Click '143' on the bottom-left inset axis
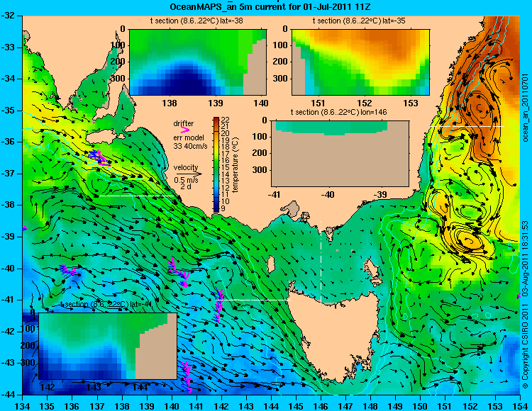Viewport: 532px width, 411px height. pos(94,388)
